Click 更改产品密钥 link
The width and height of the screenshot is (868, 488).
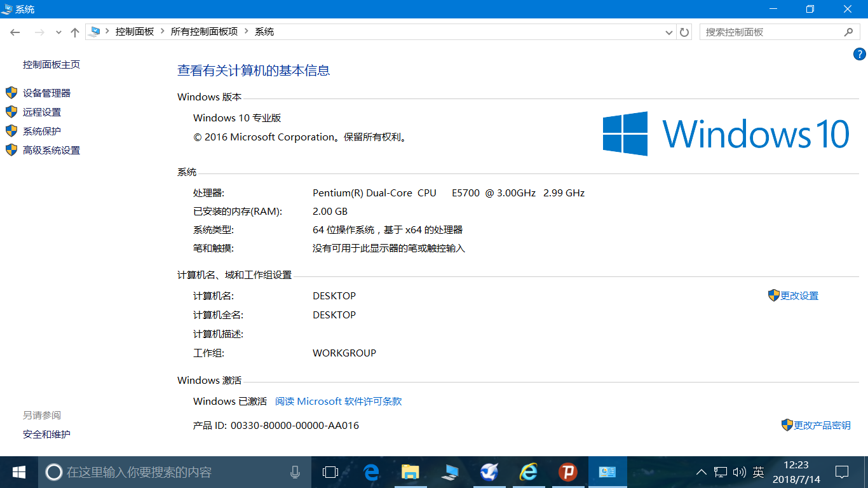[822, 425]
